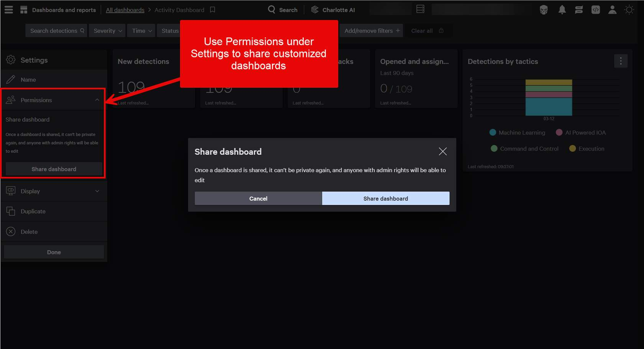
Task: Select Delete in Settings panel
Action: (29, 232)
